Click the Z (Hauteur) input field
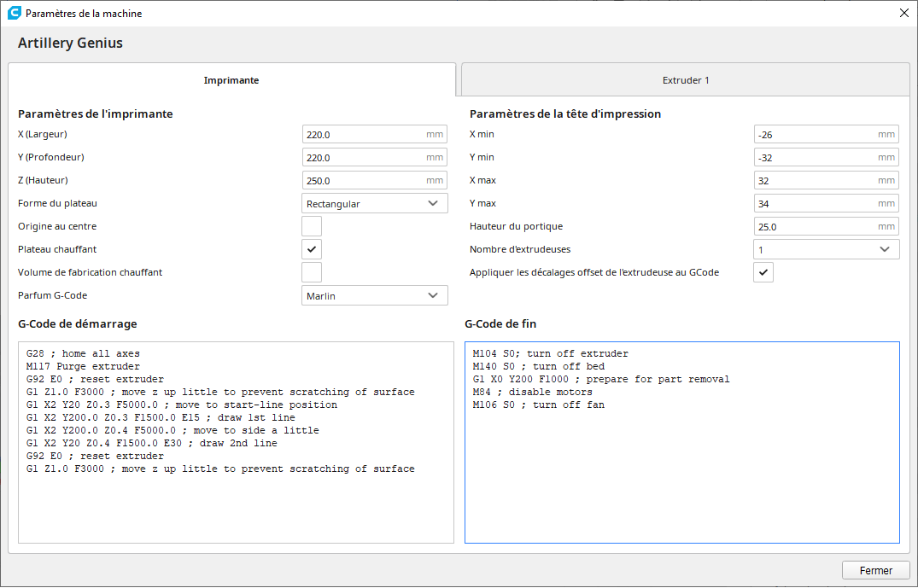918x588 pixels. (x=375, y=180)
